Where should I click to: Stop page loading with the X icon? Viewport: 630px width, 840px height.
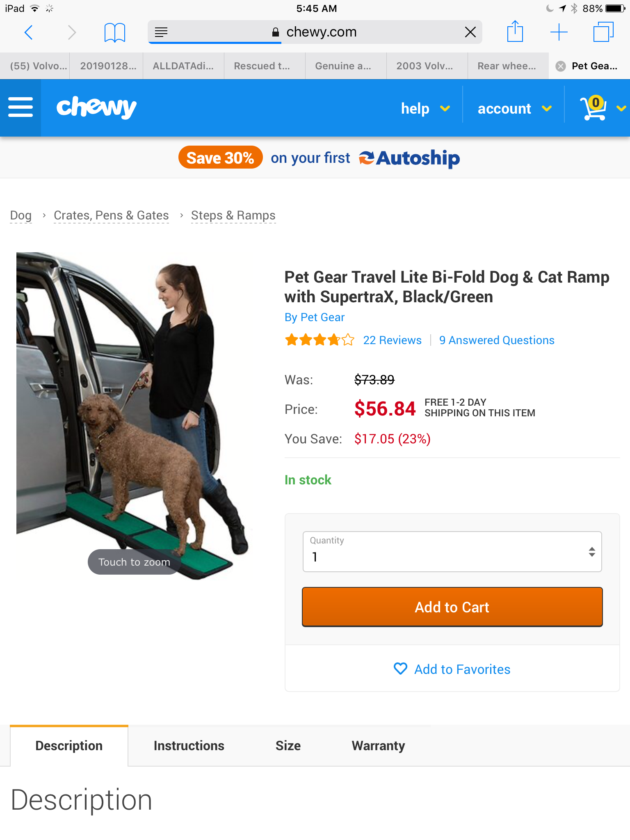[x=470, y=32]
